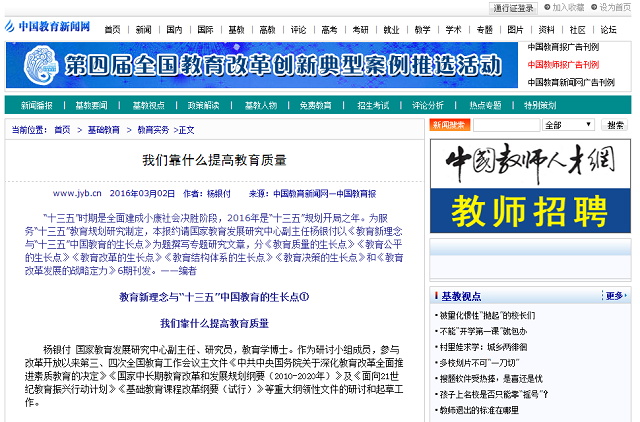
Task: Click the news search text field
Action: (505, 125)
